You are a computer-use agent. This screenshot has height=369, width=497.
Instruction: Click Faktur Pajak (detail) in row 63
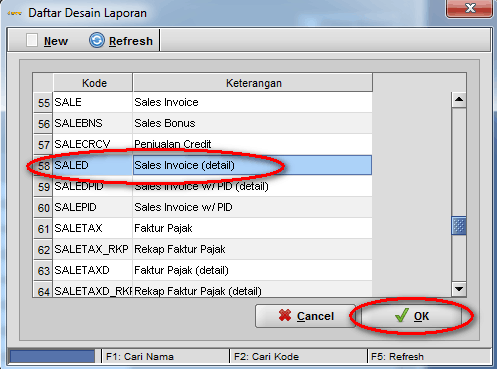(x=253, y=270)
